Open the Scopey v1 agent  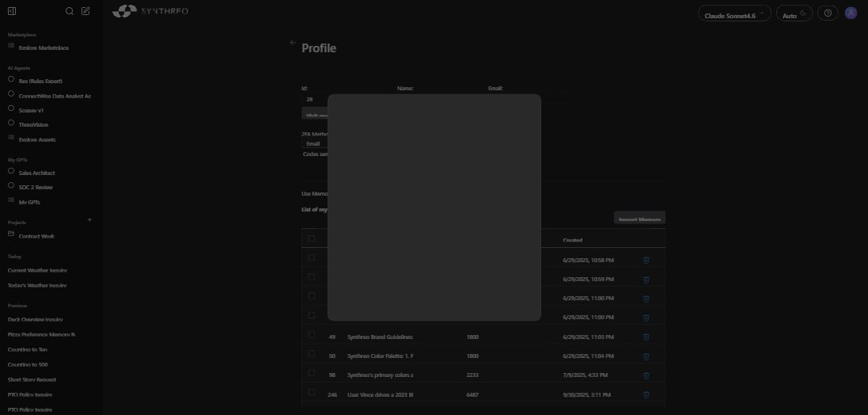(31, 110)
